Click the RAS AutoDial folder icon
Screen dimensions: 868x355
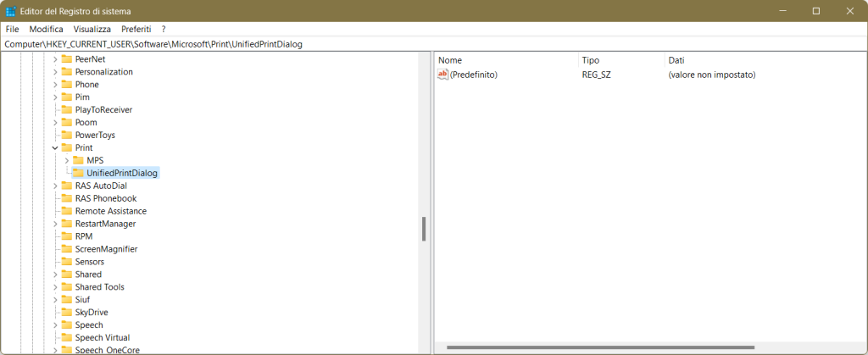point(67,186)
